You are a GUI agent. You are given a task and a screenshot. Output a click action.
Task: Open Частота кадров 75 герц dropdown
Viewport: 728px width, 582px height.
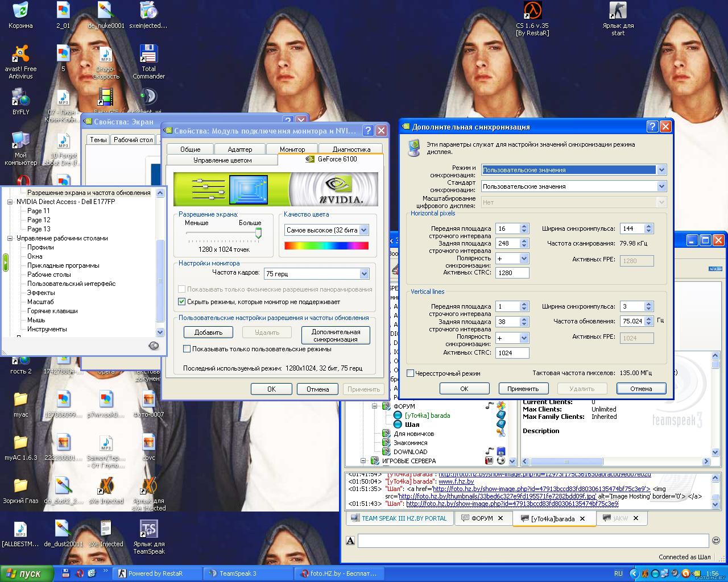(364, 274)
